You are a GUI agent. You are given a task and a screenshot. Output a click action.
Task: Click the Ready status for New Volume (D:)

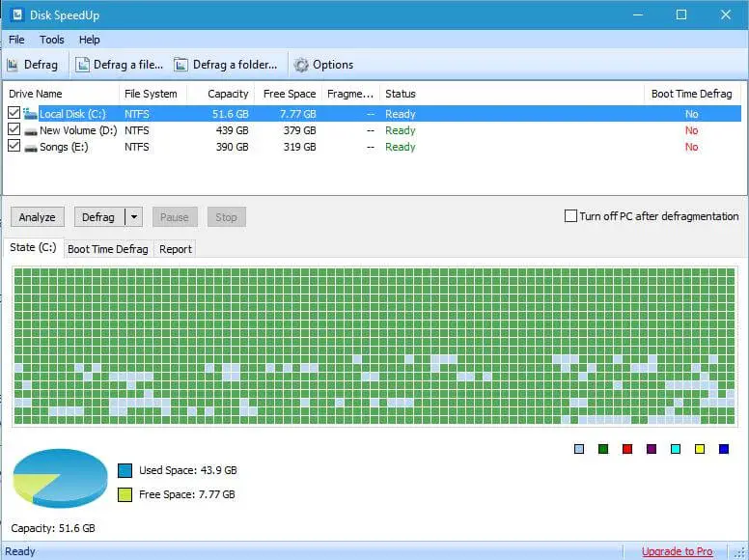[x=401, y=130]
